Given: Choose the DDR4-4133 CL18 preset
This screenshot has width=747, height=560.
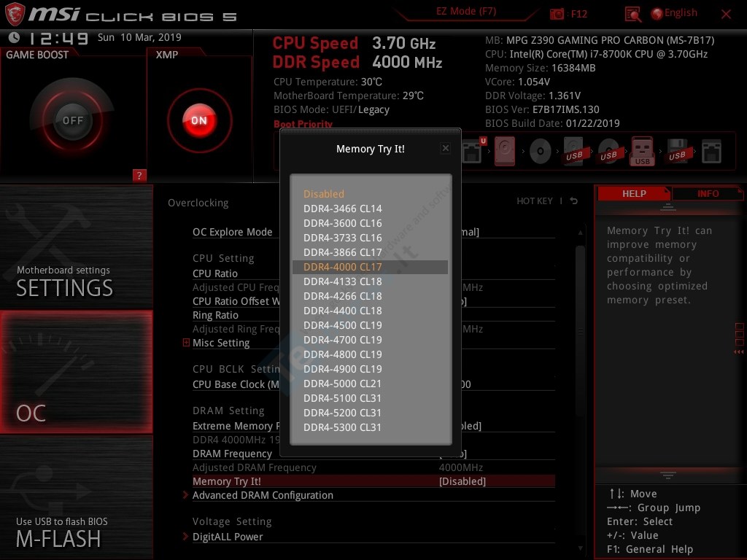Looking at the screenshot, I should tap(343, 281).
